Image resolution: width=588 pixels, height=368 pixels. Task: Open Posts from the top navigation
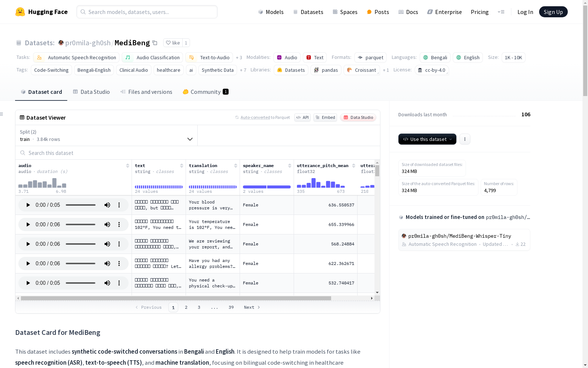pos(378,12)
